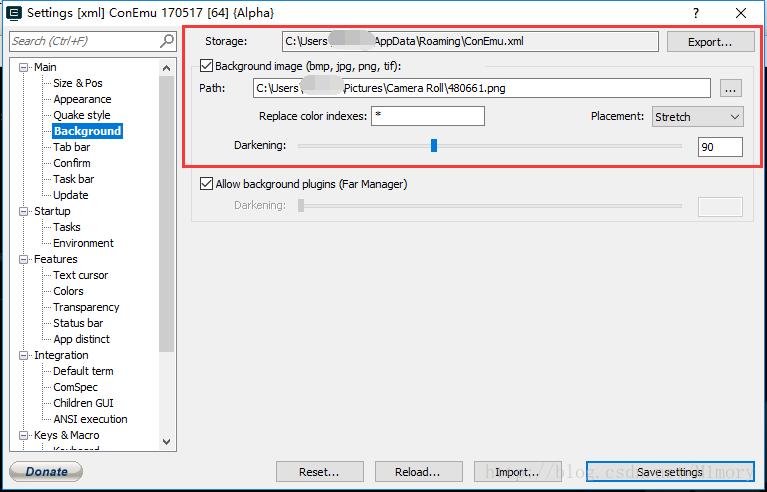Image resolution: width=767 pixels, height=492 pixels.
Task: Select the Integration tree category
Action: (x=61, y=356)
